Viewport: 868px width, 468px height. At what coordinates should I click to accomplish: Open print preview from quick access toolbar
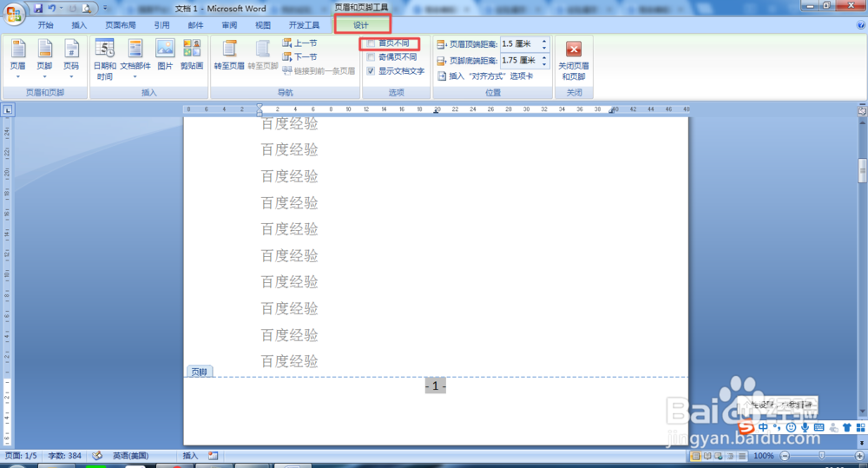(87, 9)
